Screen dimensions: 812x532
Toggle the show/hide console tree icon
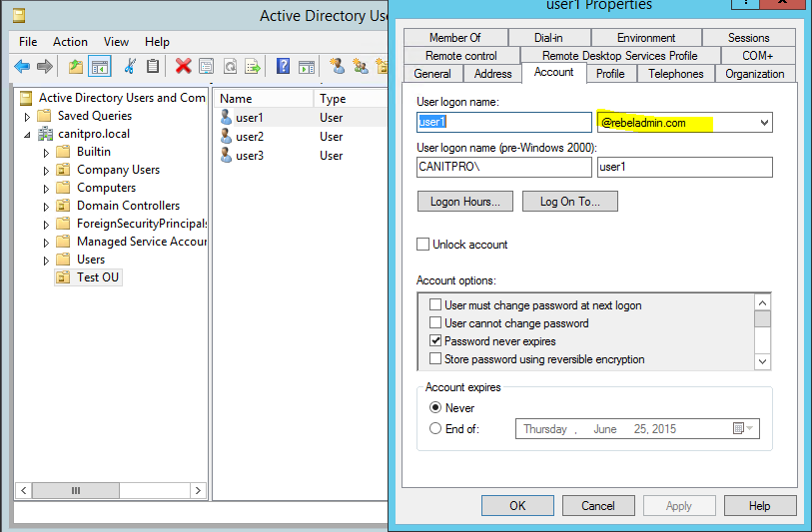pyautogui.click(x=100, y=66)
